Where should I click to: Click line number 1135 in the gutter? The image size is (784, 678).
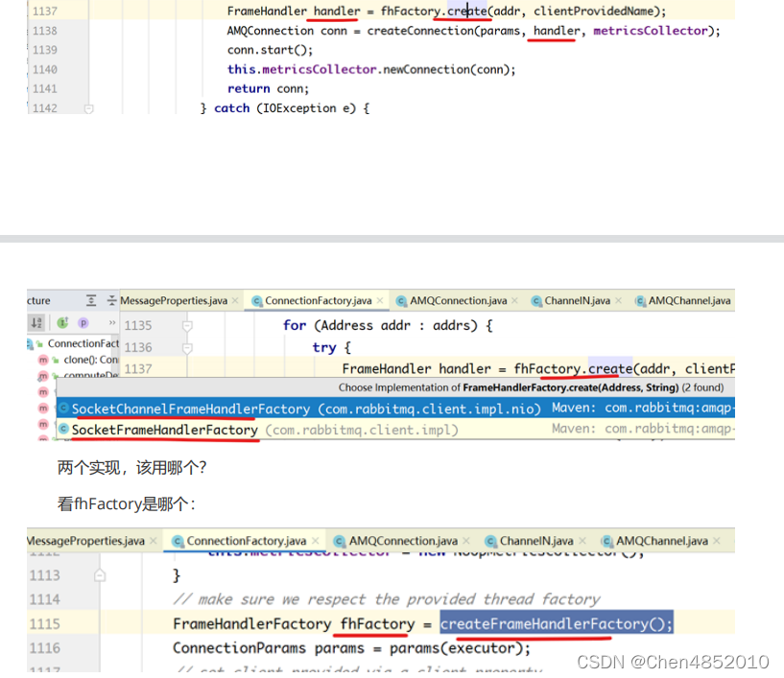point(138,326)
